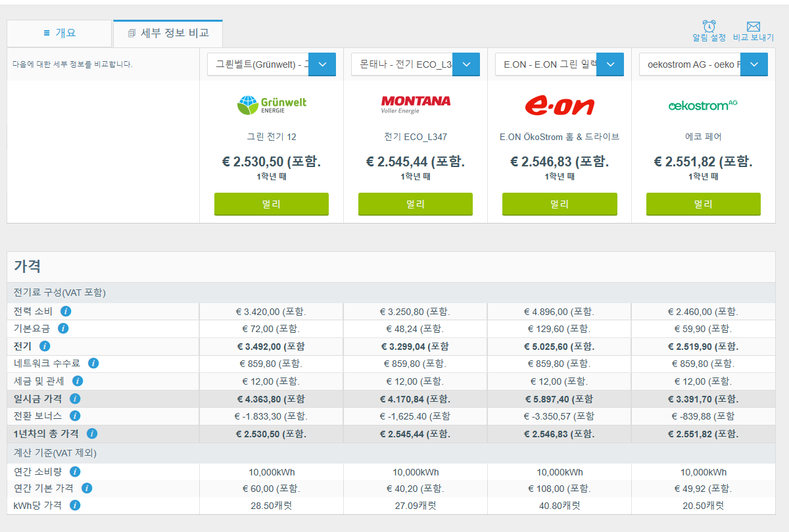Show info for 1년차의 총 가격
This screenshot has height=532, width=789.
[x=92, y=433]
